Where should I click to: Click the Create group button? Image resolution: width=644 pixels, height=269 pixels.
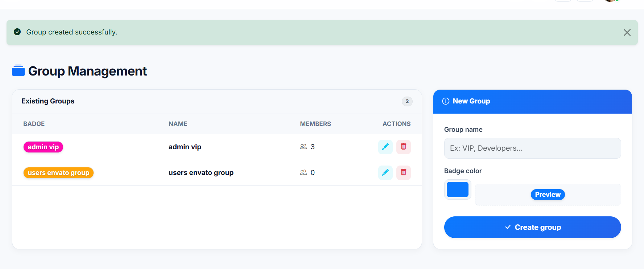click(532, 227)
